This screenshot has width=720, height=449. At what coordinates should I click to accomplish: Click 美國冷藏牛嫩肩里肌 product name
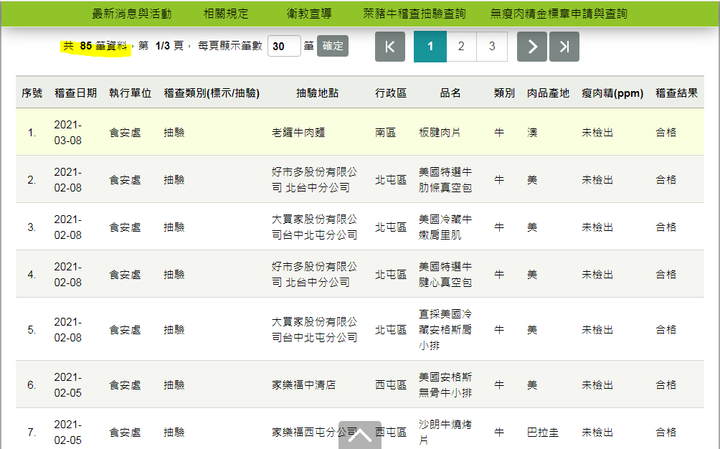[445, 227]
